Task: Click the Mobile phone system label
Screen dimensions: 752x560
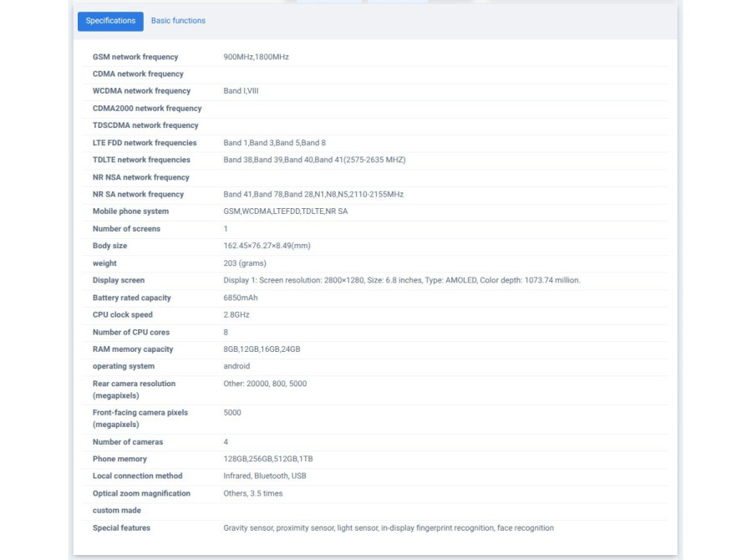Action: pos(130,211)
